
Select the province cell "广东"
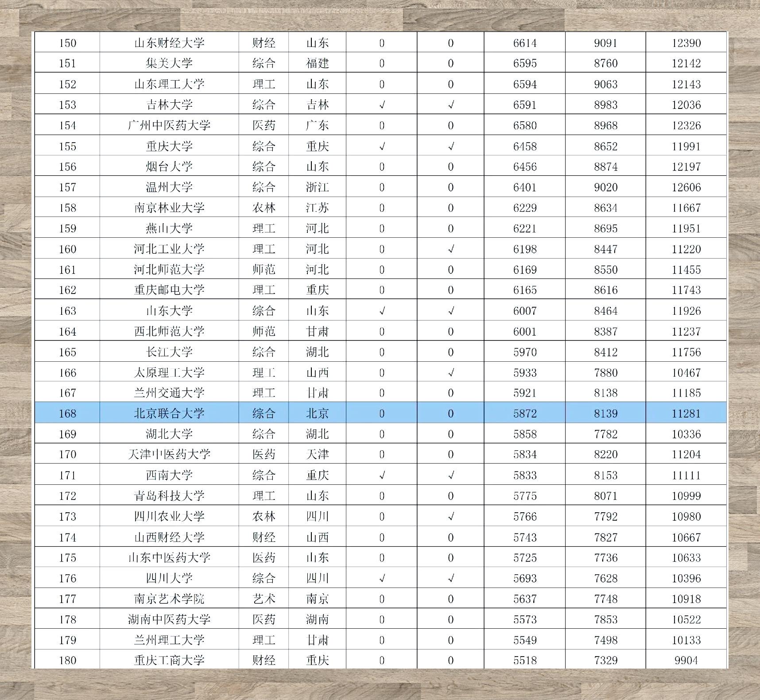[x=317, y=125]
